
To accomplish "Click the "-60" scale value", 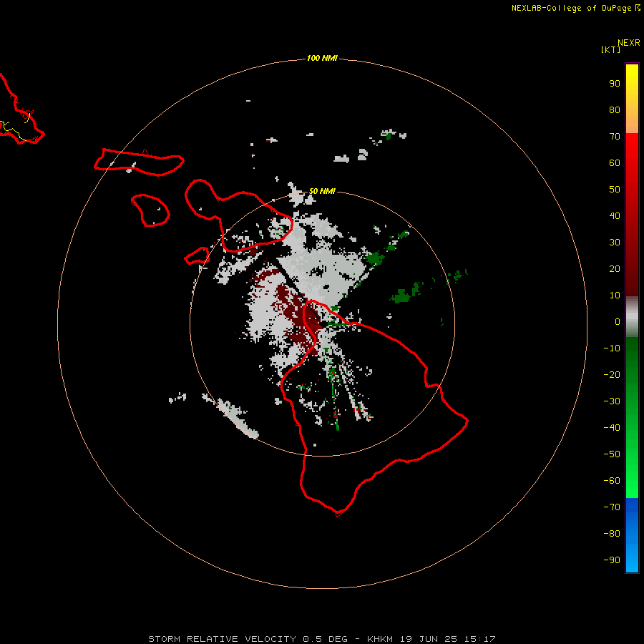I will click(x=612, y=481).
